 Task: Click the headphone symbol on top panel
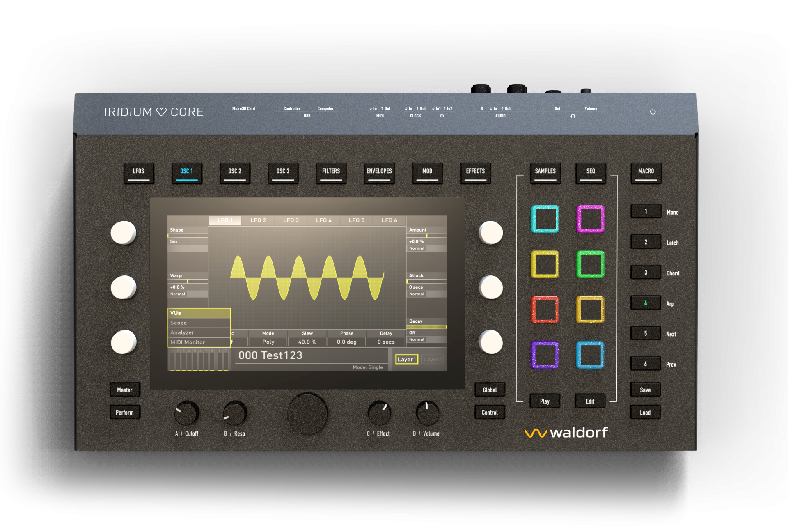pyautogui.click(x=573, y=116)
